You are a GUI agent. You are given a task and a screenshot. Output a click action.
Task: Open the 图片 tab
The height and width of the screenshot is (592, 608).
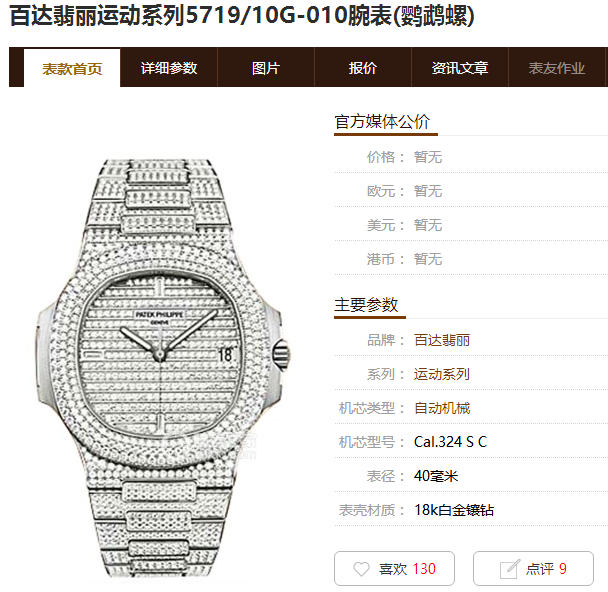[x=266, y=68]
